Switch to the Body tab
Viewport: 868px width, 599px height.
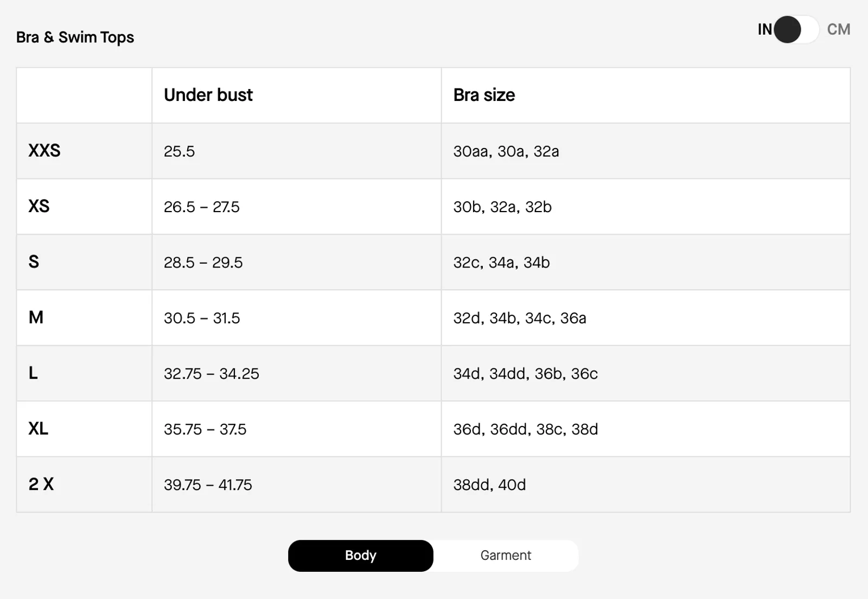pos(361,556)
